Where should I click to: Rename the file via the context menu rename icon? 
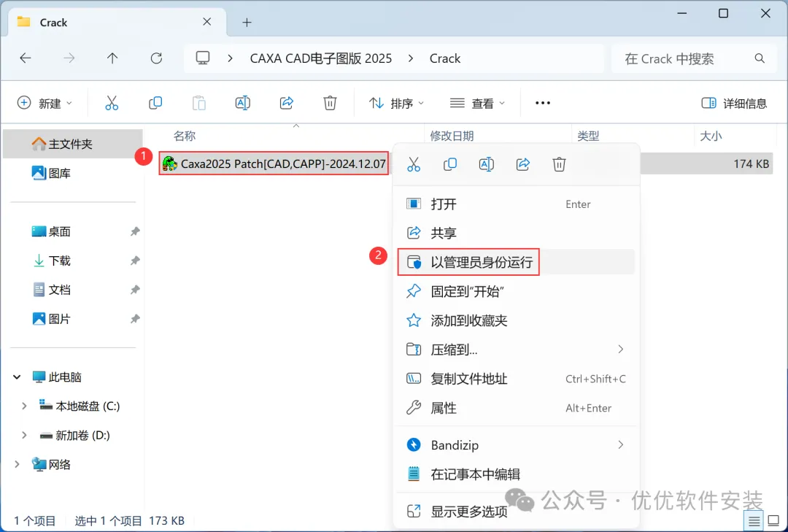[x=487, y=164]
